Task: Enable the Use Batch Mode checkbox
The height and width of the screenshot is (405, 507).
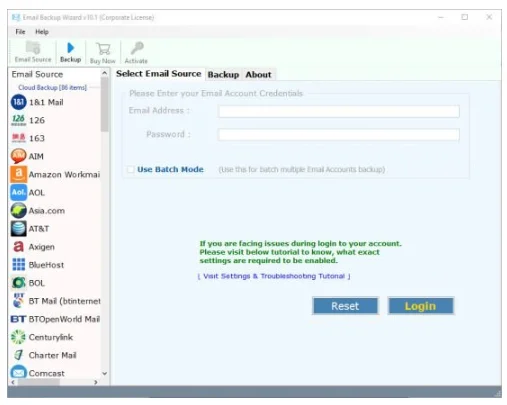Action: coord(131,169)
